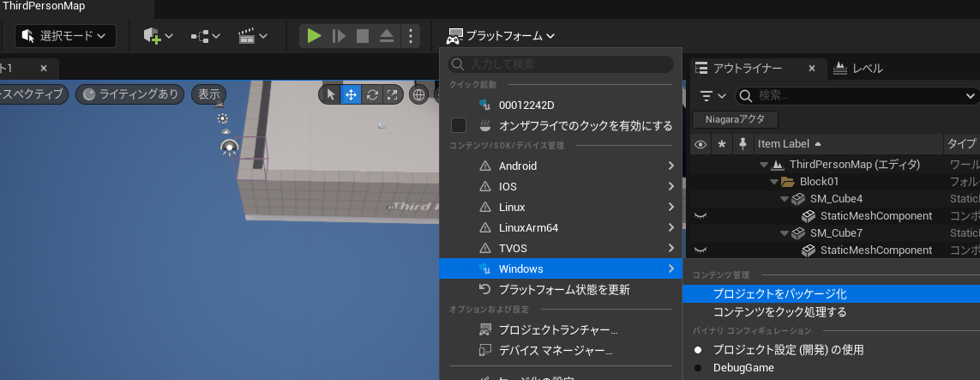Activate the translate move gizmo tool
The height and width of the screenshot is (380, 980).
(352, 94)
